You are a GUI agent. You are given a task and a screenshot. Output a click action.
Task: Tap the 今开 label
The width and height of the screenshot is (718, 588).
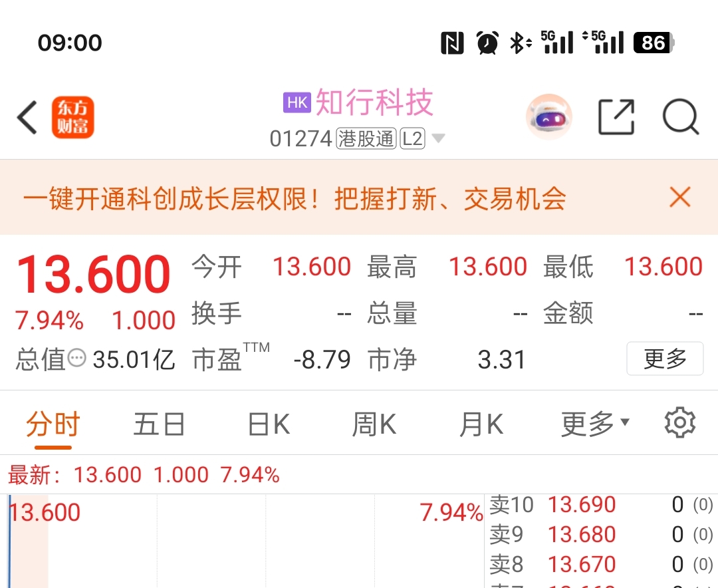click(x=217, y=267)
